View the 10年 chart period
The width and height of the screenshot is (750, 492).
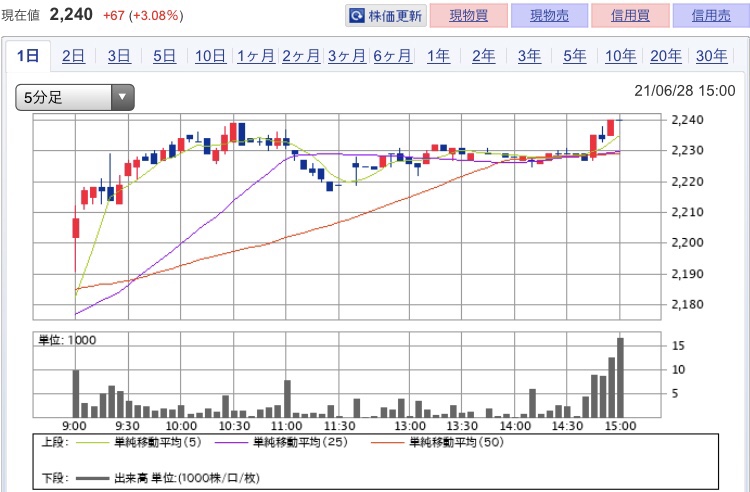(x=620, y=56)
